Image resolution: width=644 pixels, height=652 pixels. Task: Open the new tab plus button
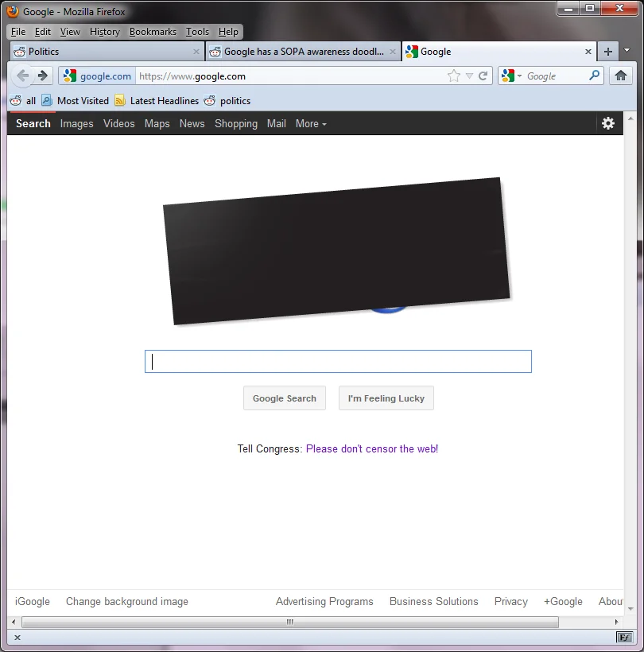click(608, 52)
